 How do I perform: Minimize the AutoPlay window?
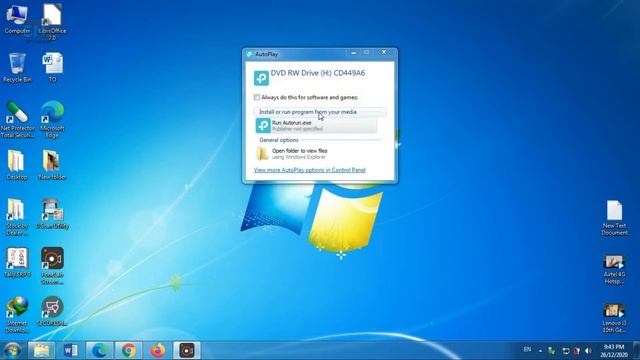(353, 53)
